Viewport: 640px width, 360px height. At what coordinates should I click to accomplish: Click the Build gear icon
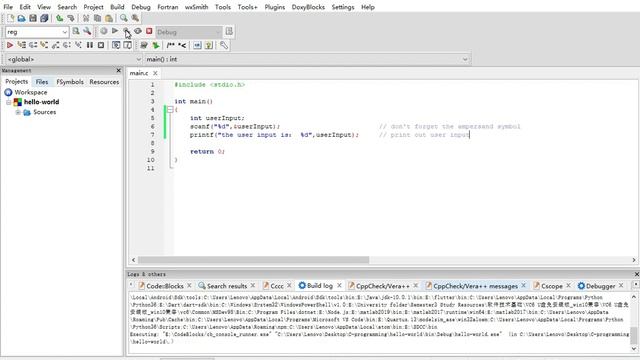[x=104, y=31]
